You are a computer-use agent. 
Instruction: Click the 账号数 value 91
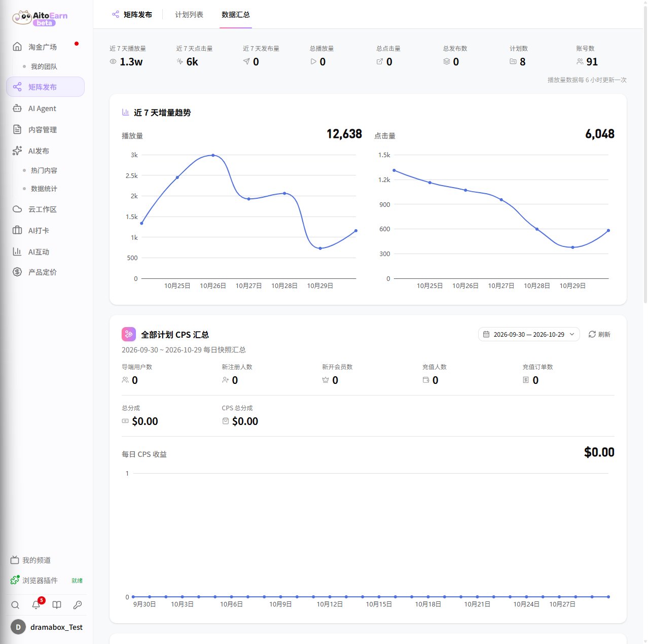(x=592, y=62)
